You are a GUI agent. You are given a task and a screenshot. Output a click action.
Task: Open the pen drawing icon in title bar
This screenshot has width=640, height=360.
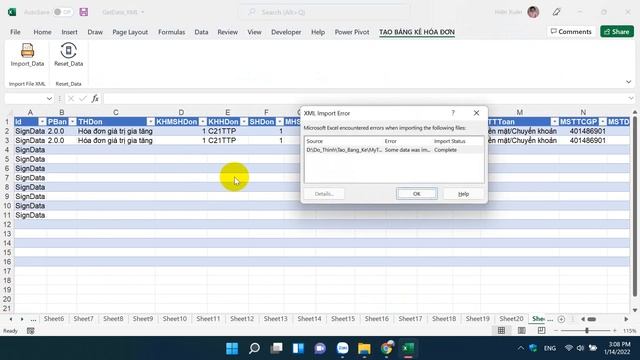coord(556,12)
